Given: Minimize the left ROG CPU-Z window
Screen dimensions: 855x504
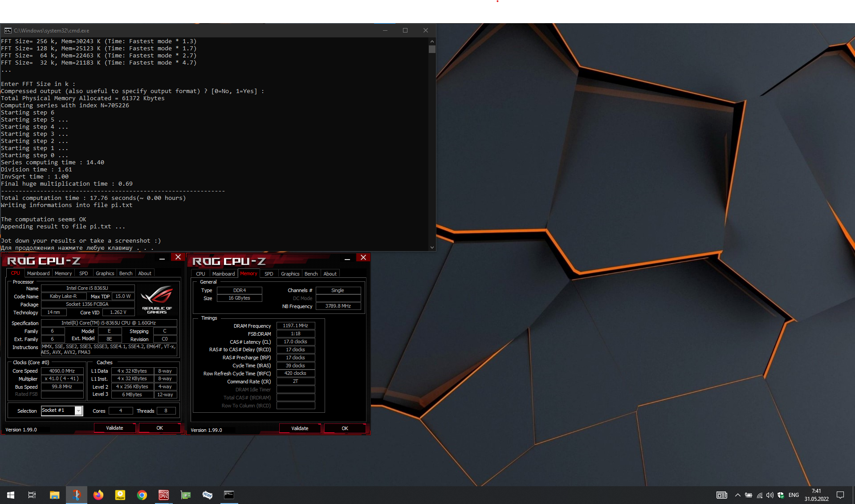Looking at the screenshot, I should (162, 258).
